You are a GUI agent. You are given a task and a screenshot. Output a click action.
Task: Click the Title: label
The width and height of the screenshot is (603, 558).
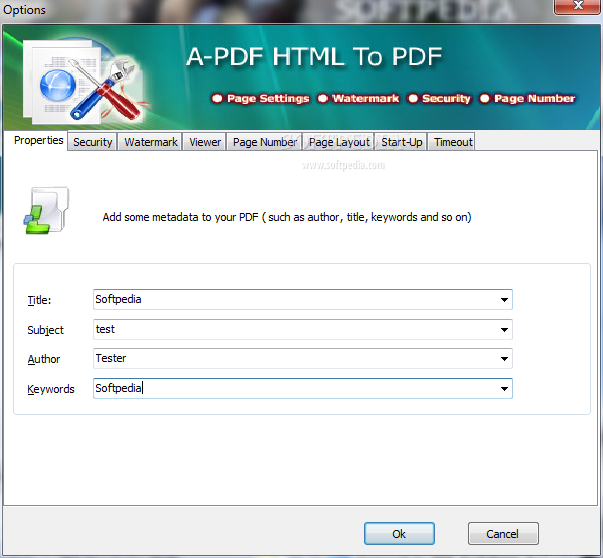pos(39,300)
